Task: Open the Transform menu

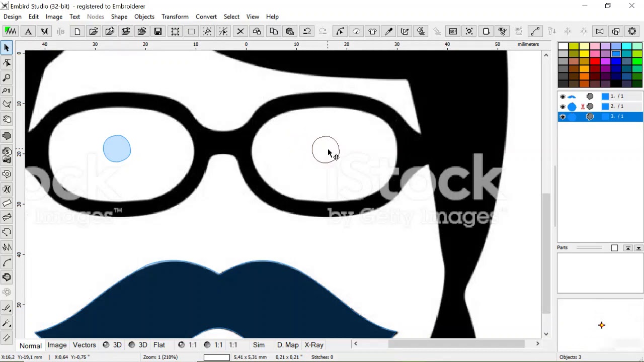Action: pyautogui.click(x=175, y=17)
